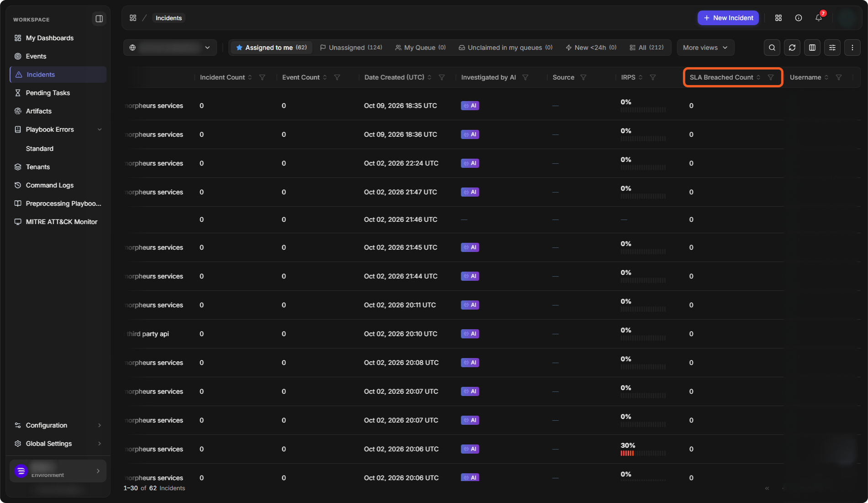Collapse the workspace sidebar panel
868x503 pixels.
[x=99, y=19]
